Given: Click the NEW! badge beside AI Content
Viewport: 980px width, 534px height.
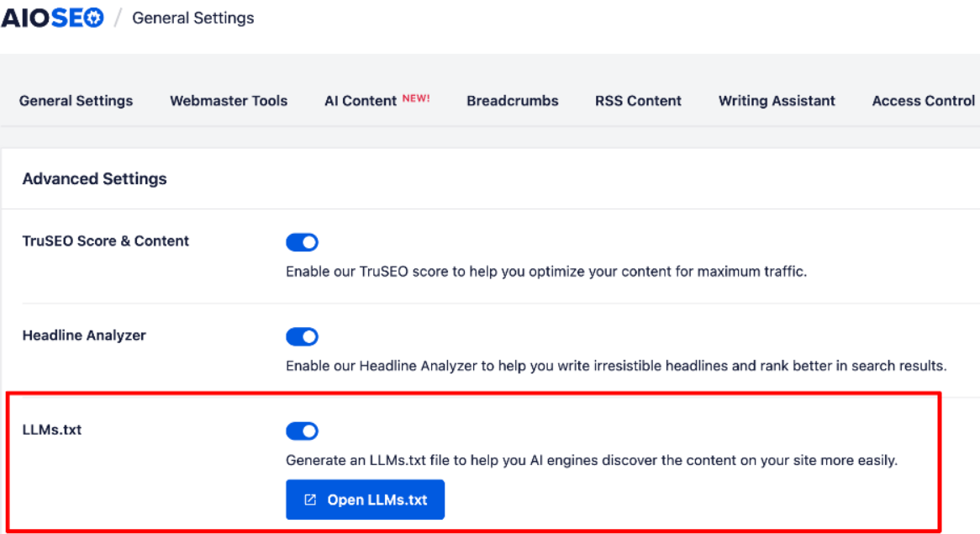Looking at the screenshot, I should click(x=416, y=98).
